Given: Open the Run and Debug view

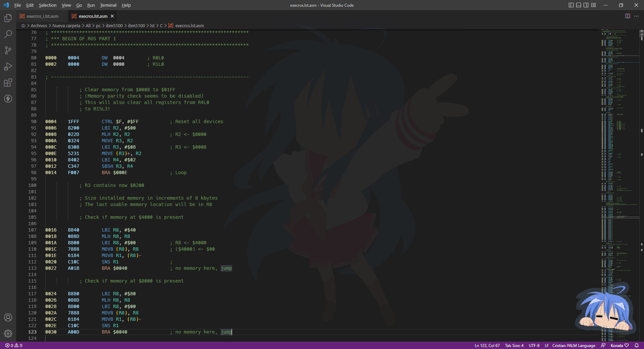Looking at the screenshot, I should point(8,66).
